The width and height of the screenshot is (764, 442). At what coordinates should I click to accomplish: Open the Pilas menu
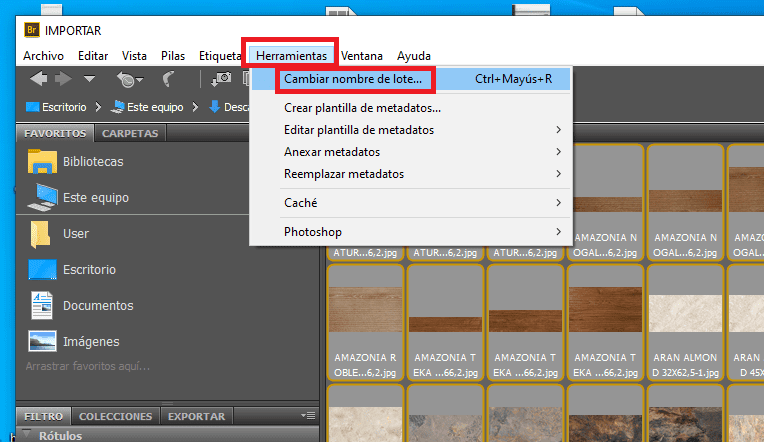click(x=173, y=56)
